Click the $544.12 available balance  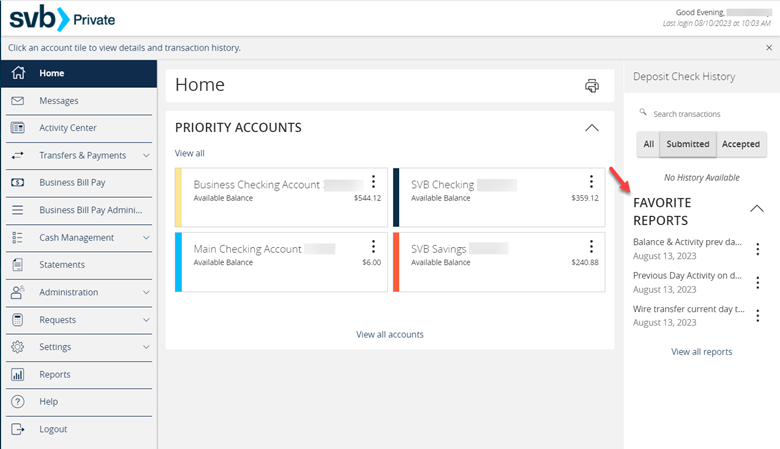(368, 198)
